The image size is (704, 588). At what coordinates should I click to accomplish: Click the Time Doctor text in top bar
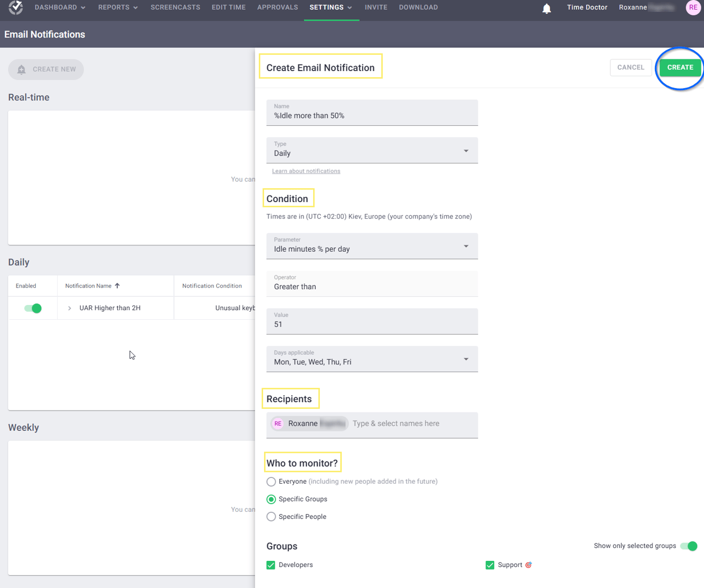[x=587, y=7]
